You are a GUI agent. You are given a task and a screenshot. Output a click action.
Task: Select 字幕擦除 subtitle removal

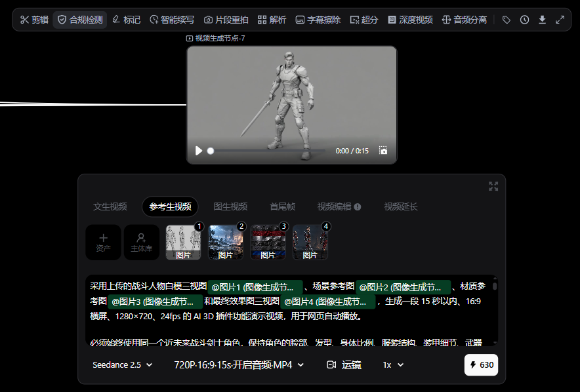[318, 20]
